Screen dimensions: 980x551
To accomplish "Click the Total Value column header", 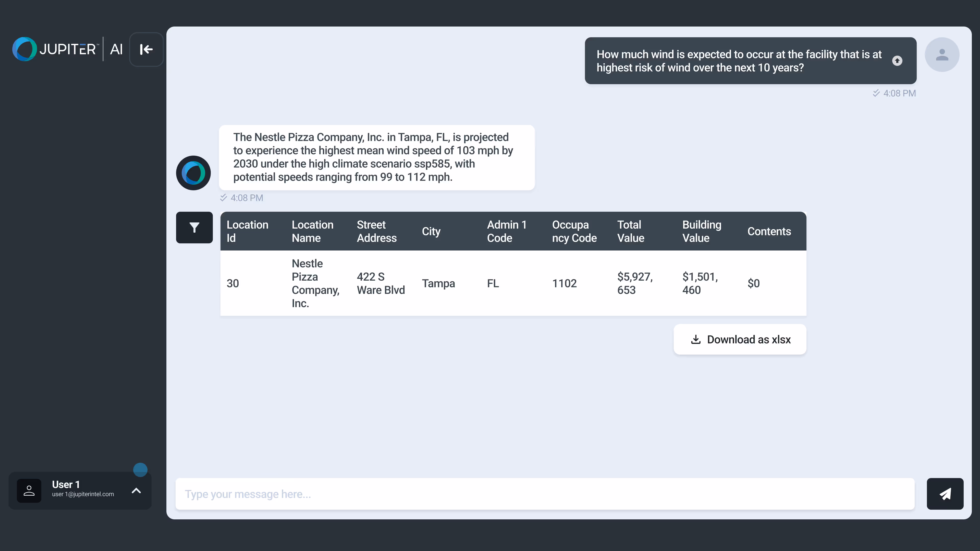I will pos(630,231).
